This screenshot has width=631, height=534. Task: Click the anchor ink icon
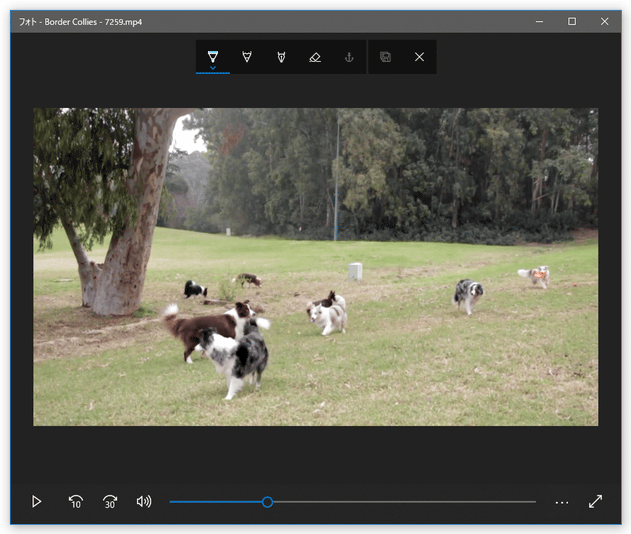coord(349,57)
